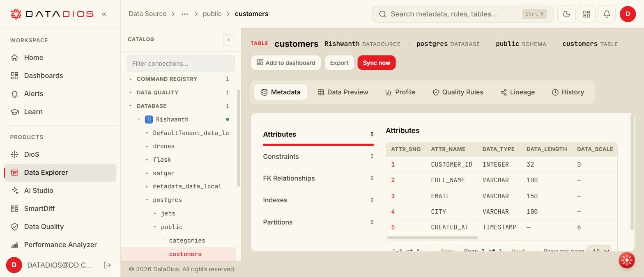644x277 pixels.
Task: Click the Export button
Action: tap(339, 63)
